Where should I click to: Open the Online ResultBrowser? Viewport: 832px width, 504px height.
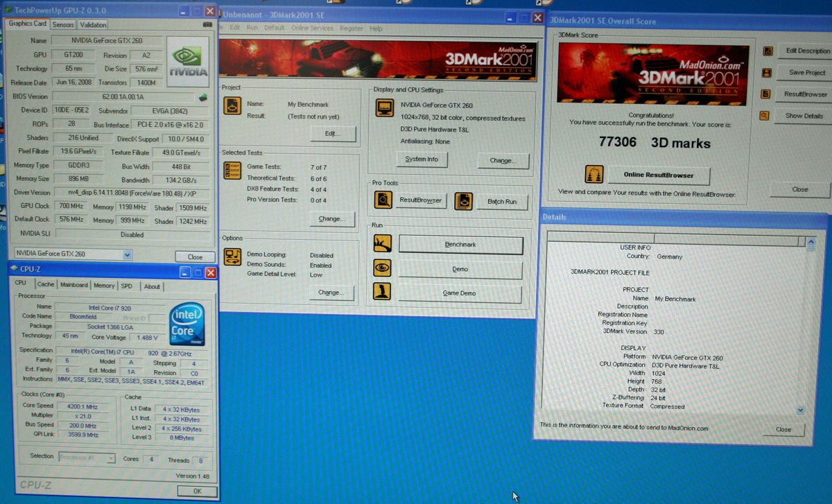coord(657,175)
